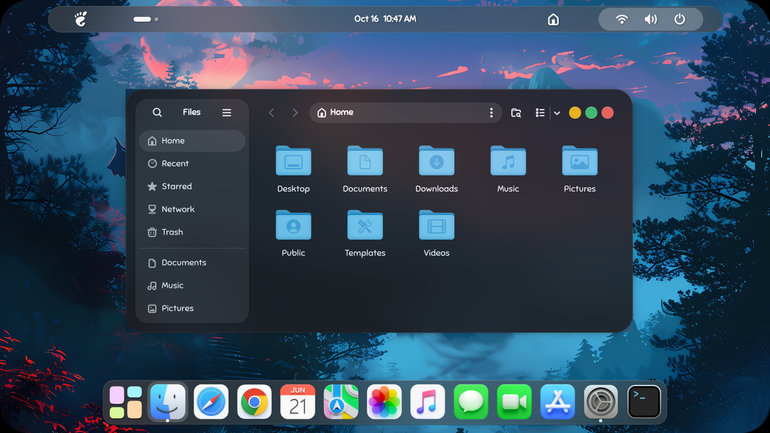Screen dimensions: 770x433
Task: Go back with the left arrow button
Action: point(272,113)
